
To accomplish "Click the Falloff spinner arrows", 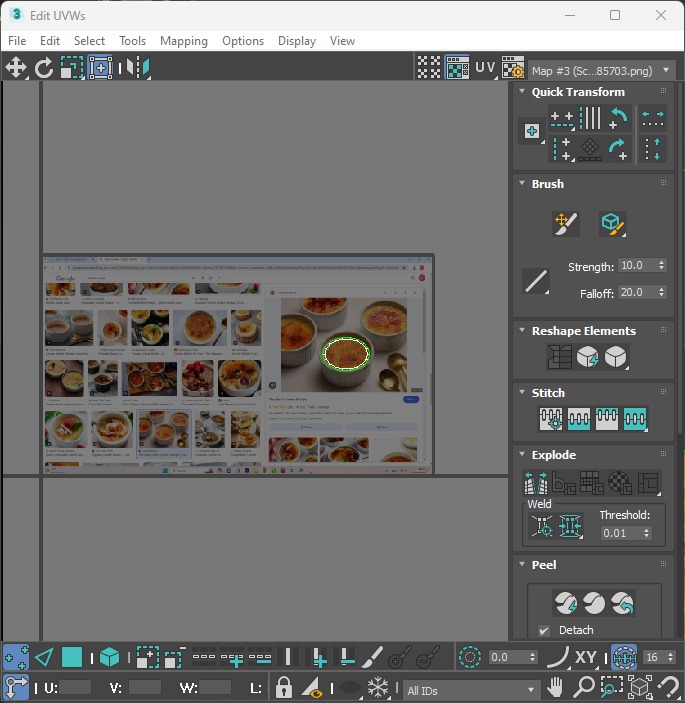I will [662, 292].
